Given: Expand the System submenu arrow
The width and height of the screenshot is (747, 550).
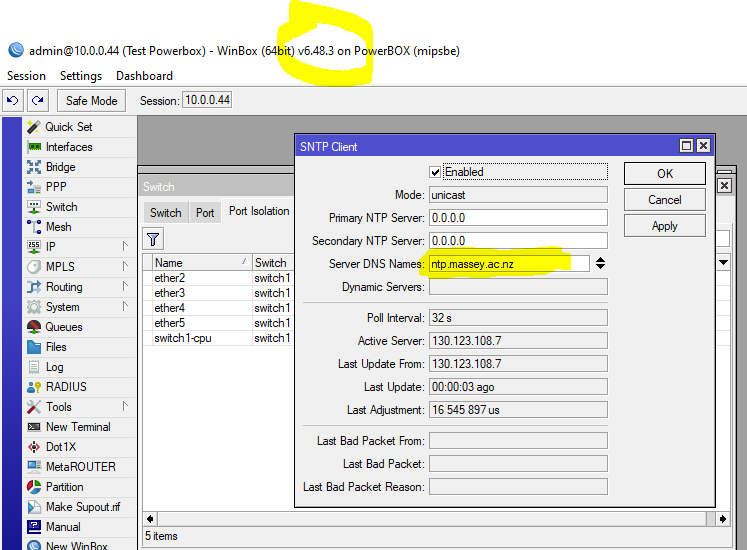Looking at the screenshot, I should 125,306.
